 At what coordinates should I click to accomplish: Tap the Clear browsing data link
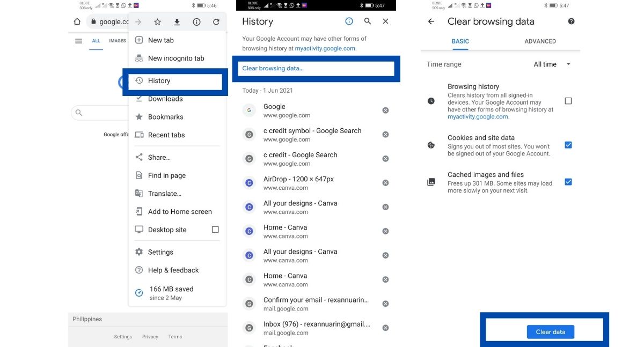click(x=273, y=69)
